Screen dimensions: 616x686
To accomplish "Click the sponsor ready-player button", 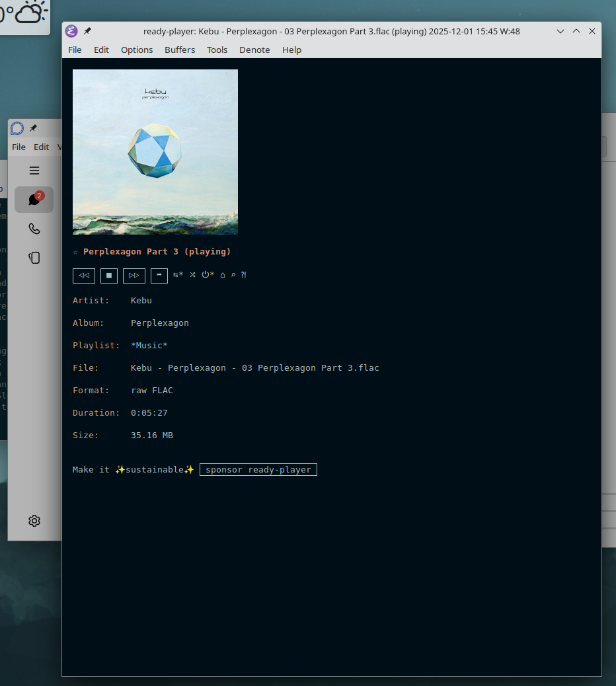I will [x=258, y=470].
